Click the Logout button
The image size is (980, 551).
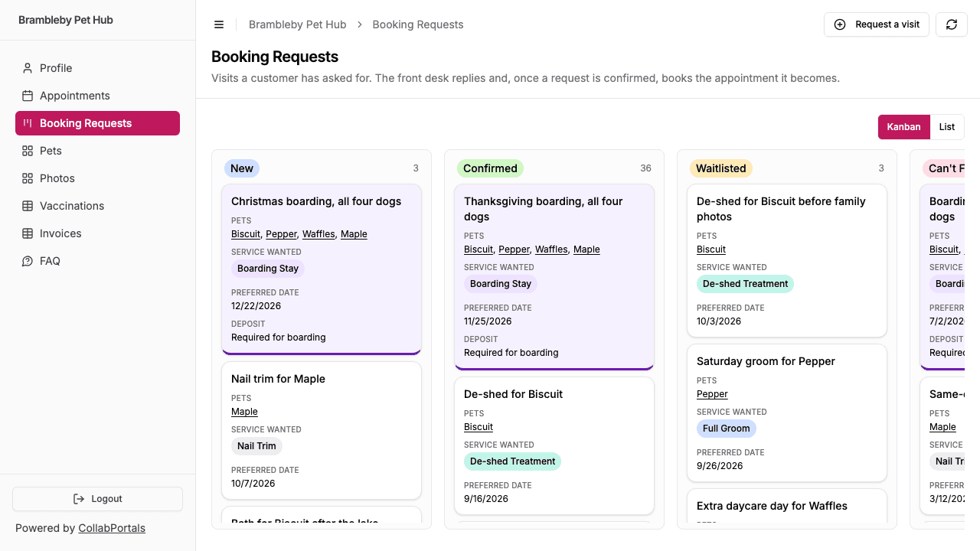click(x=97, y=499)
